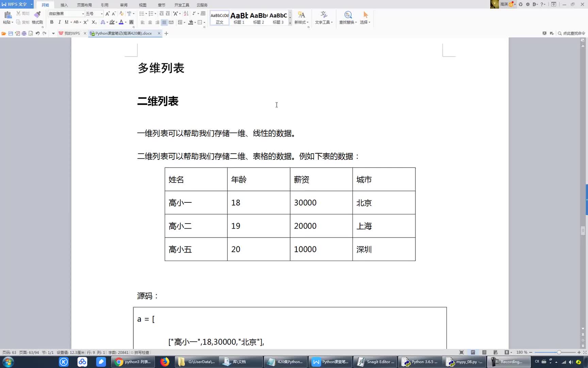Toggle italic formatting (I)
Image resolution: width=588 pixels, height=368 pixels.
(x=59, y=22)
